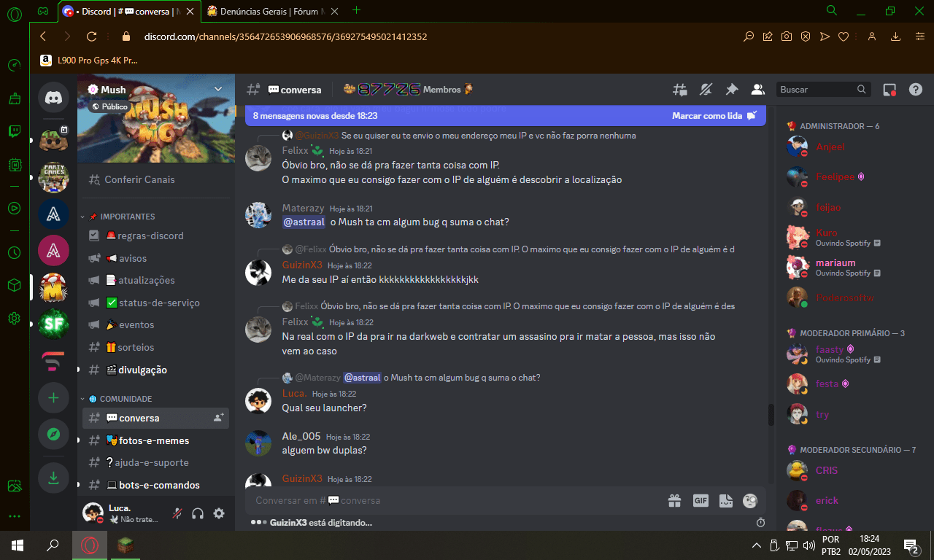
Task: Open the L900 Pro Gps 4K bookmark
Action: pyautogui.click(x=89, y=61)
